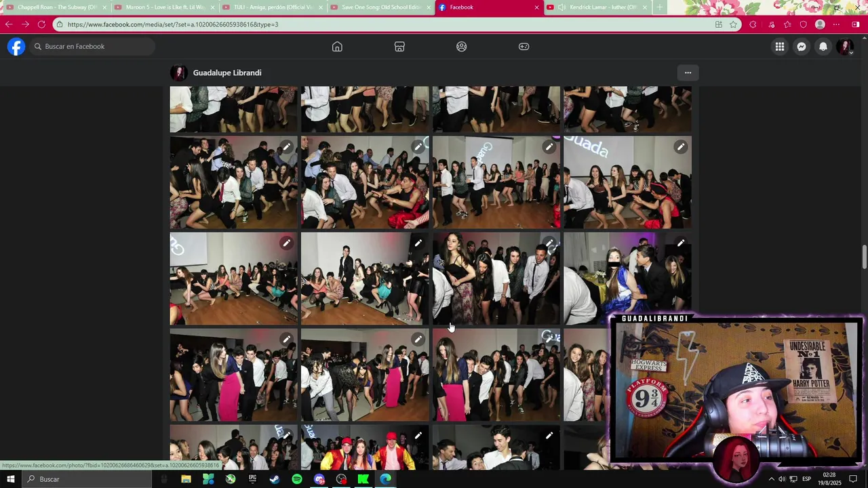This screenshot has height=488, width=868.
Task: Open Messenger chats
Action: tap(802, 47)
